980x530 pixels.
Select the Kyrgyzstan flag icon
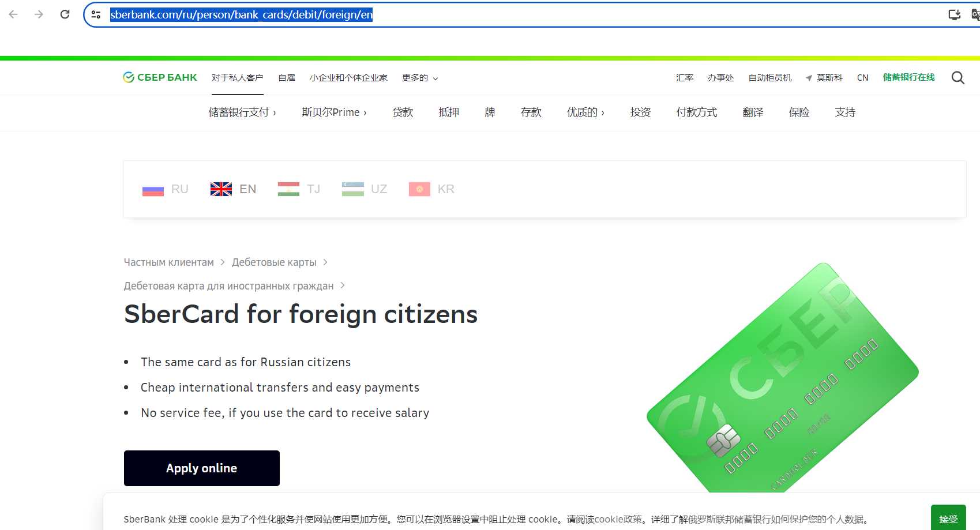tap(419, 189)
